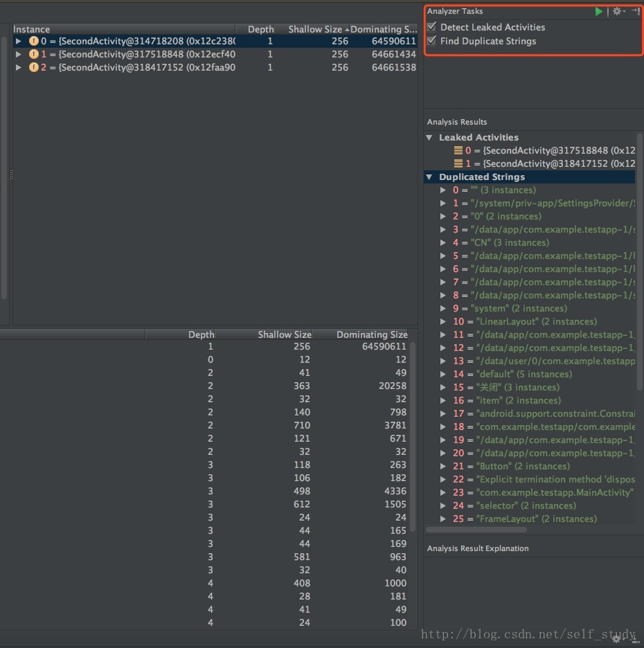Expand duplicated string 14 "default"
The height and width of the screenshot is (648, 644).
click(442, 374)
